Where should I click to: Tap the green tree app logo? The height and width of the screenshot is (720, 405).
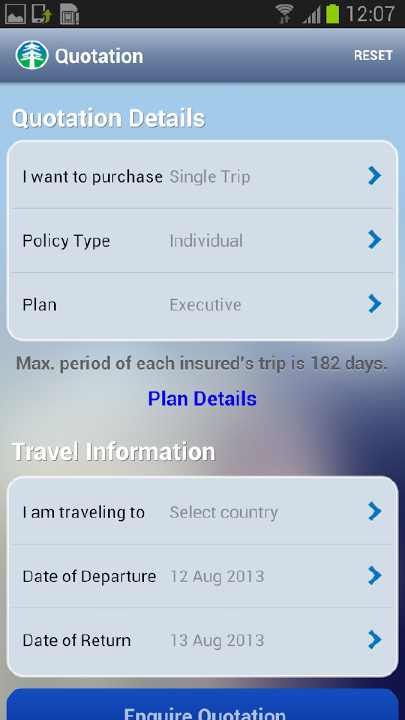(32, 56)
